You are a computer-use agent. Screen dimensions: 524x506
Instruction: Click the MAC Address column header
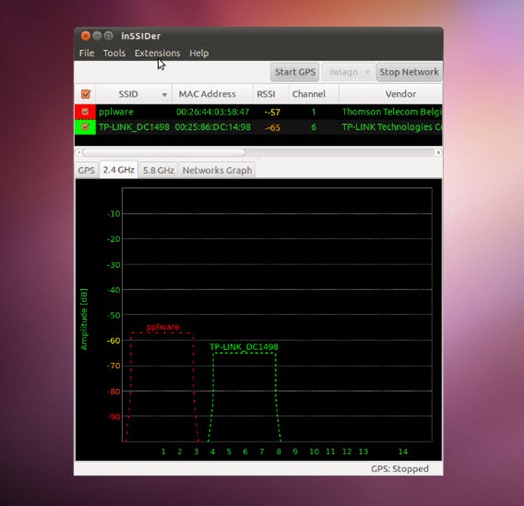(x=212, y=94)
